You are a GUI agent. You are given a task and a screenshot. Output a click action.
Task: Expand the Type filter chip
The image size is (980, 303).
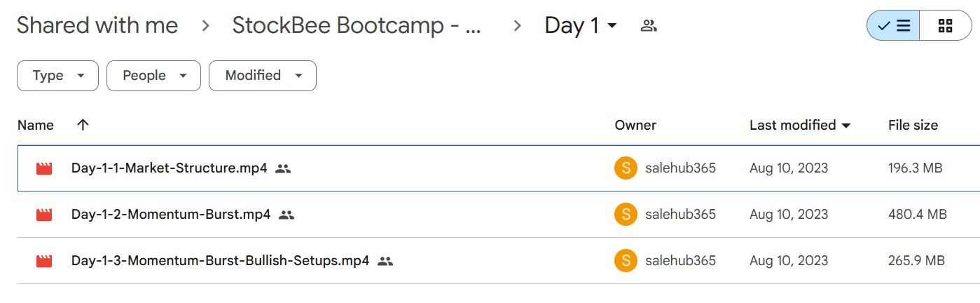click(57, 76)
